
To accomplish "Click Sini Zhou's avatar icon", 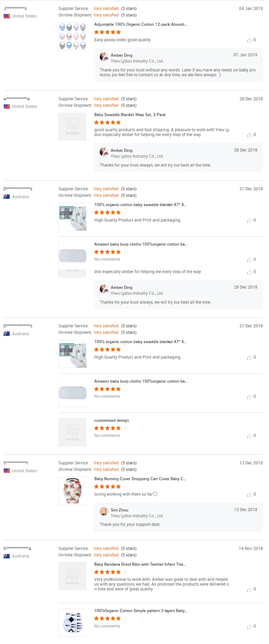I will (x=104, y=511).
